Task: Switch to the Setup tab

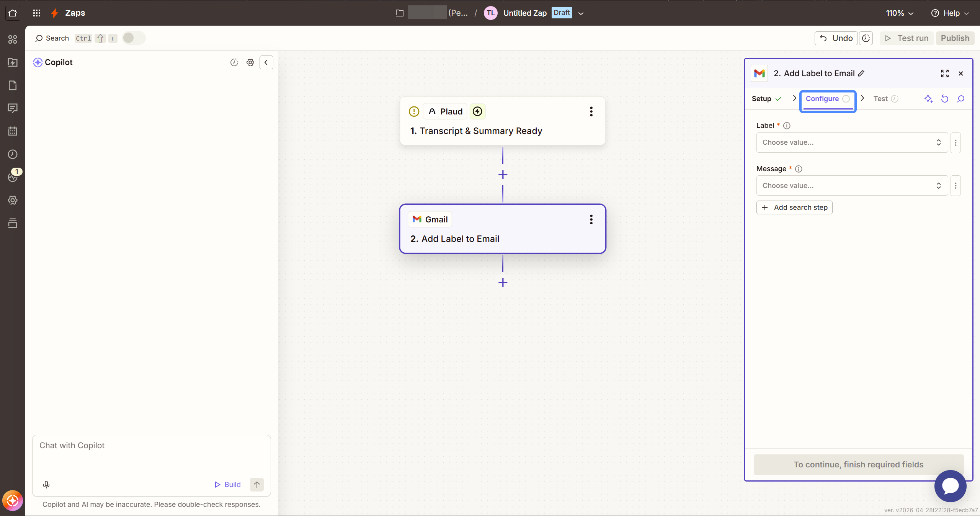Action: [766, 99]
